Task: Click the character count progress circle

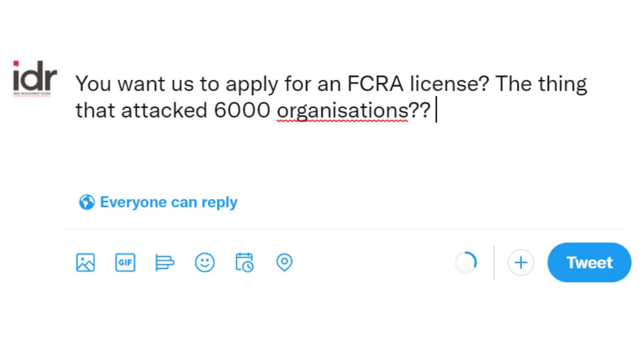Action: tap(466, 262)
